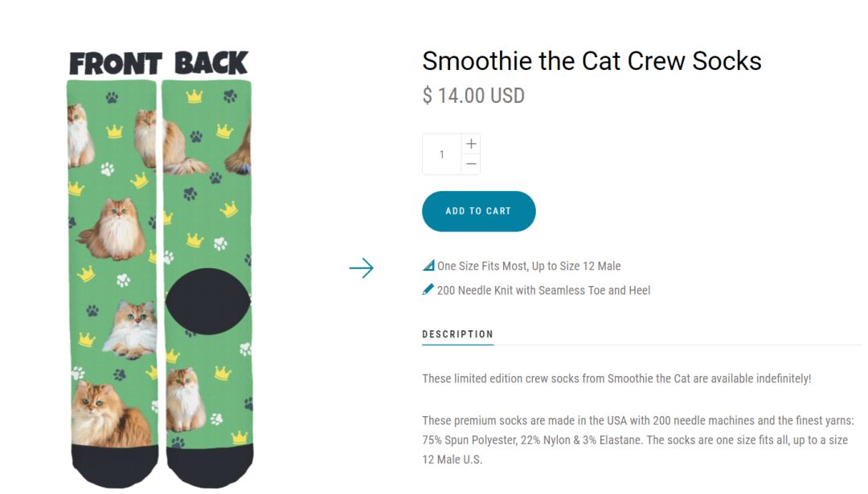Image resolution: width=868 pixels, height=494 pixels.
Task: Click the ruler icon beside One Size Fits Most
Action: coord(428,266)
